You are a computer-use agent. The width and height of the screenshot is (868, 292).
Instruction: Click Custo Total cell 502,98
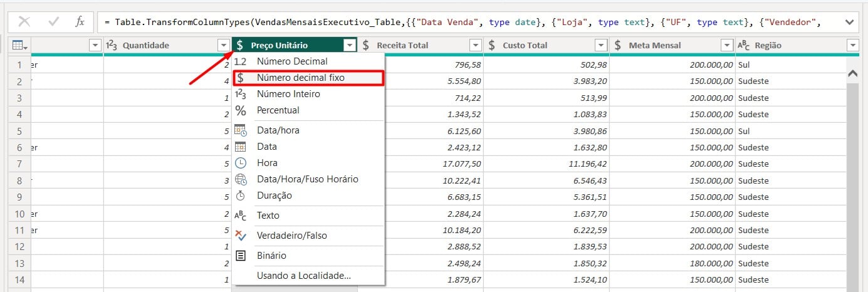546,65
